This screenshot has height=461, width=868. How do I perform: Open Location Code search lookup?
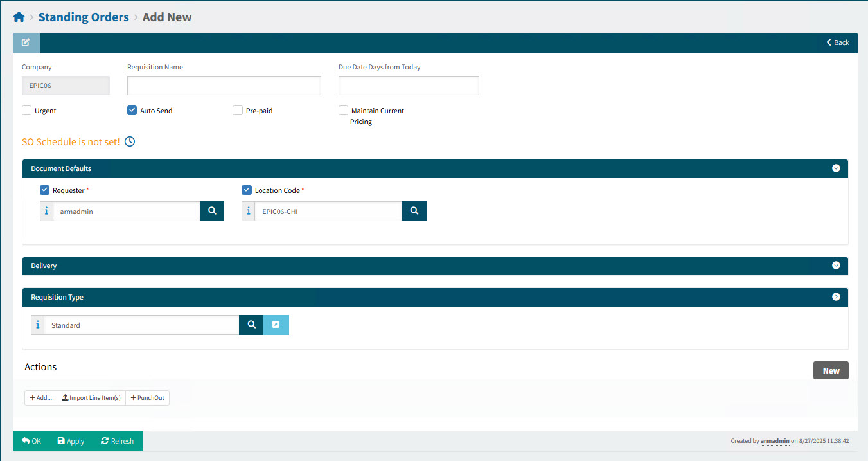tap(414, 211)
